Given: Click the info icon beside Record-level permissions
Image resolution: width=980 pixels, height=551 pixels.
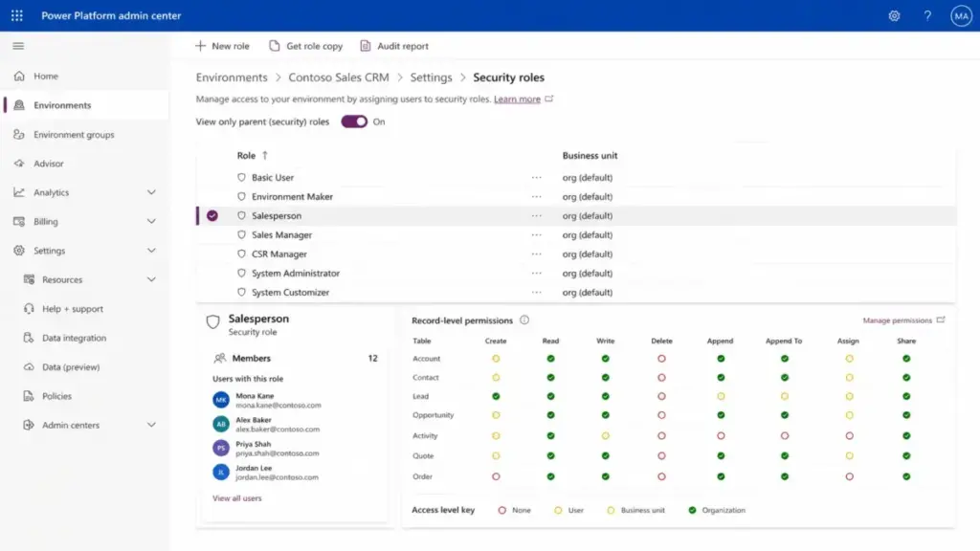Looking at the screenshot, I should point(524,320).
